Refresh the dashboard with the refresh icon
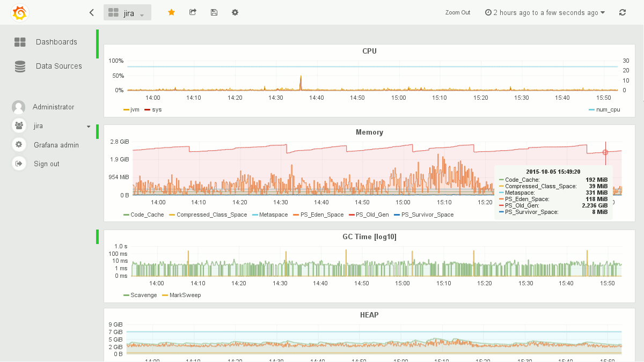The image size is (644, 362). click(623, 12)
